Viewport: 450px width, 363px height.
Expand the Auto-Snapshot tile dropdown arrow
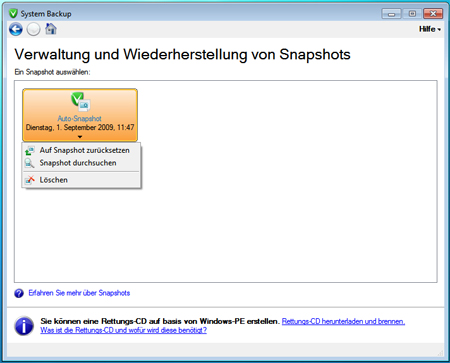point(80,137)
